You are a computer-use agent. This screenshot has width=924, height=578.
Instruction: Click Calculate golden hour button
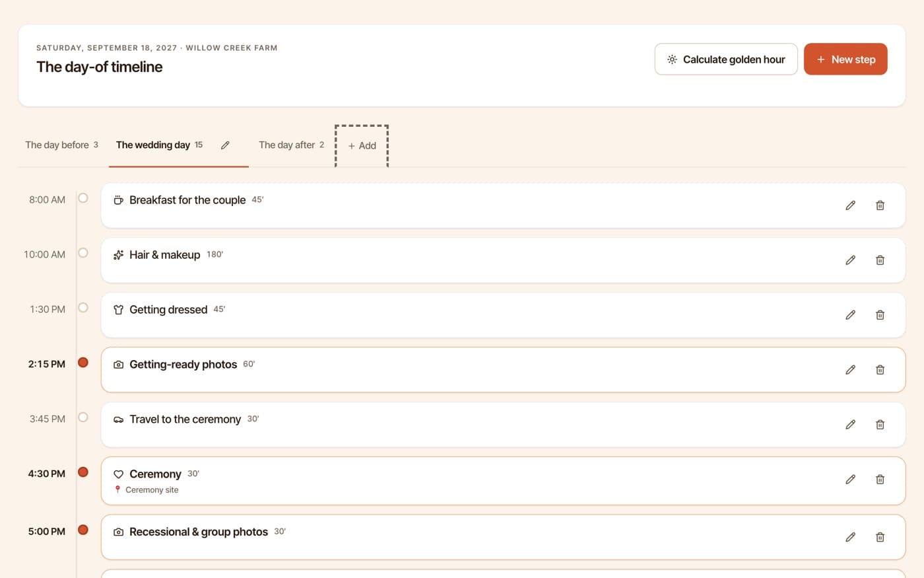click(x=726, y=59)
